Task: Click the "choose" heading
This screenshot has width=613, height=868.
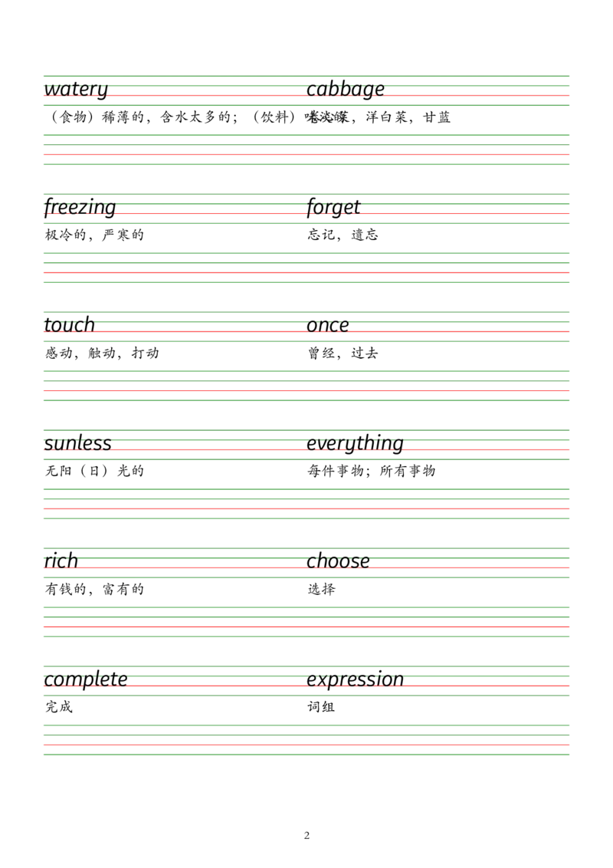Action: click(x=339, y=561)
